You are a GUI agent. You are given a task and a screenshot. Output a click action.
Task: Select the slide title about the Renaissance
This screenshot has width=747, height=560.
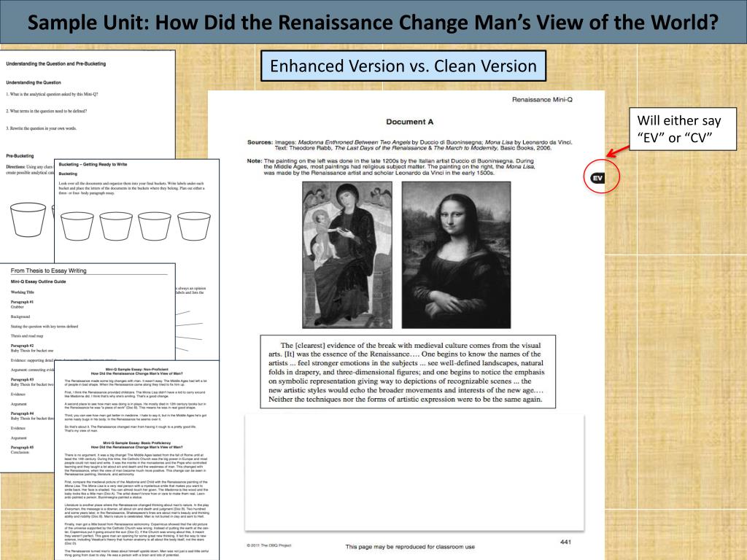click(x=373, y=22)
